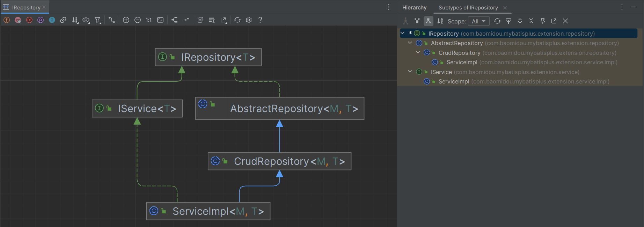The image size is (644, 227).
Task: Open the Scope All dropdown
Action: coord(479,21)
